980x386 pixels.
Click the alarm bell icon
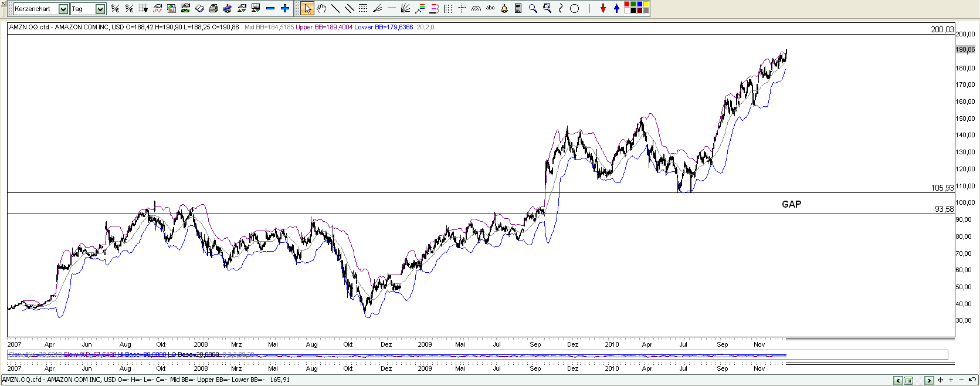[x=504, y=8]
